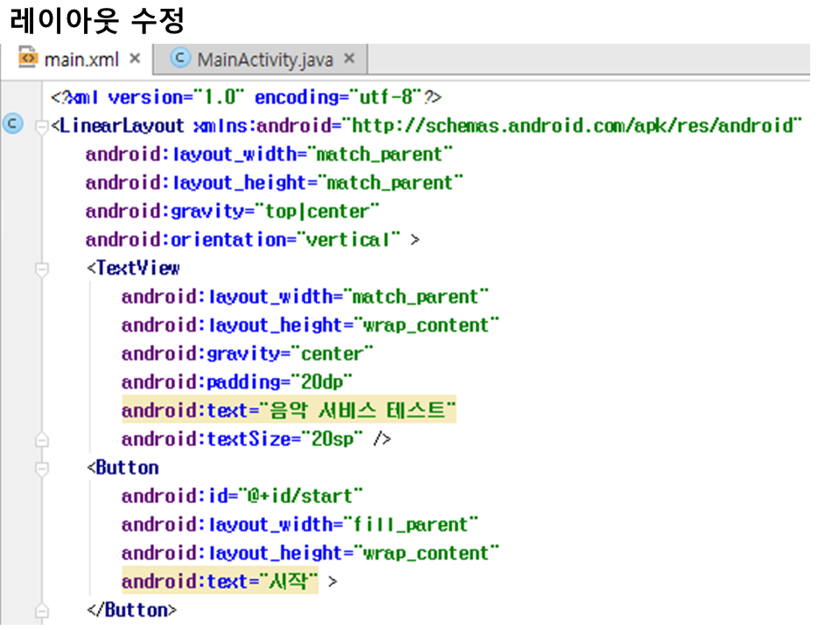The image size is (840, 630).
Task: Click fold end marker beside </Button>
Action: click(x=41, y=610)
